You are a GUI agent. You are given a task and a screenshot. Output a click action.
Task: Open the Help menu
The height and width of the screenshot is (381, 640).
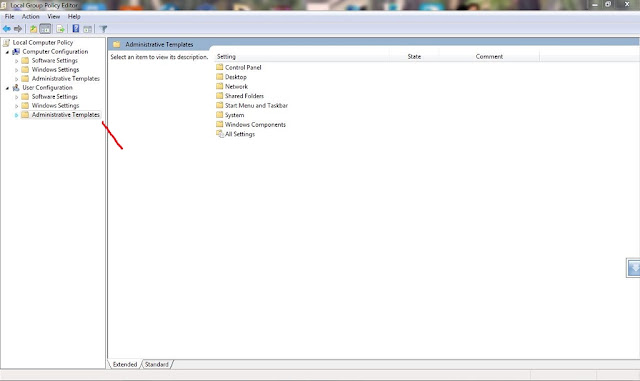[x=74, y=16]
